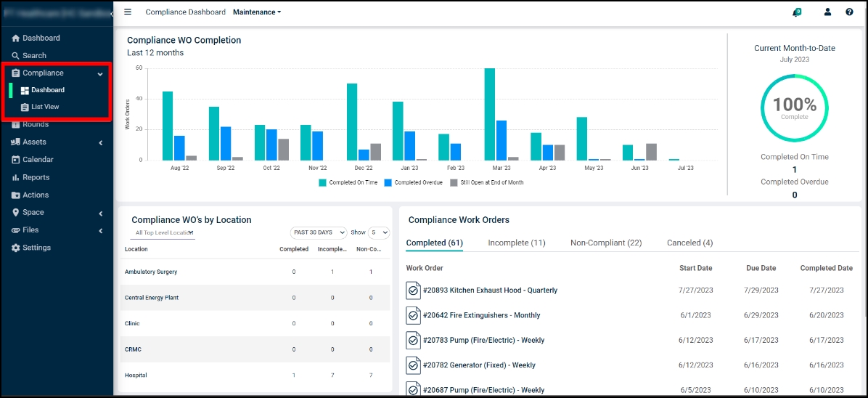Click the All Top Level Locations field

[164, 233]
